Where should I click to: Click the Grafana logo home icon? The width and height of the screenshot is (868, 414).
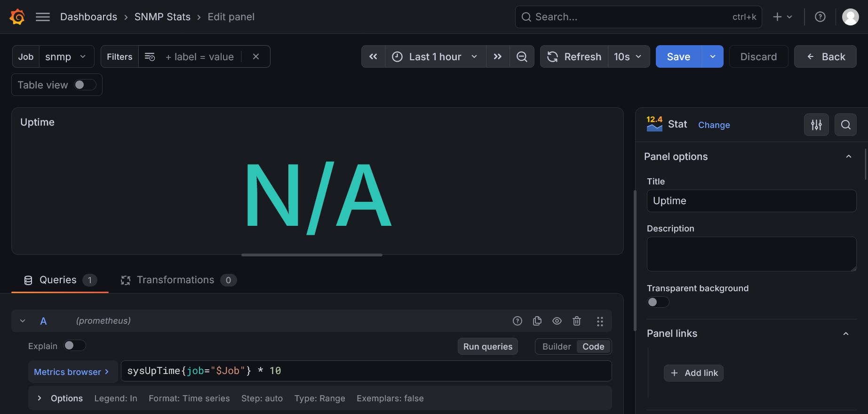(17, 17)
